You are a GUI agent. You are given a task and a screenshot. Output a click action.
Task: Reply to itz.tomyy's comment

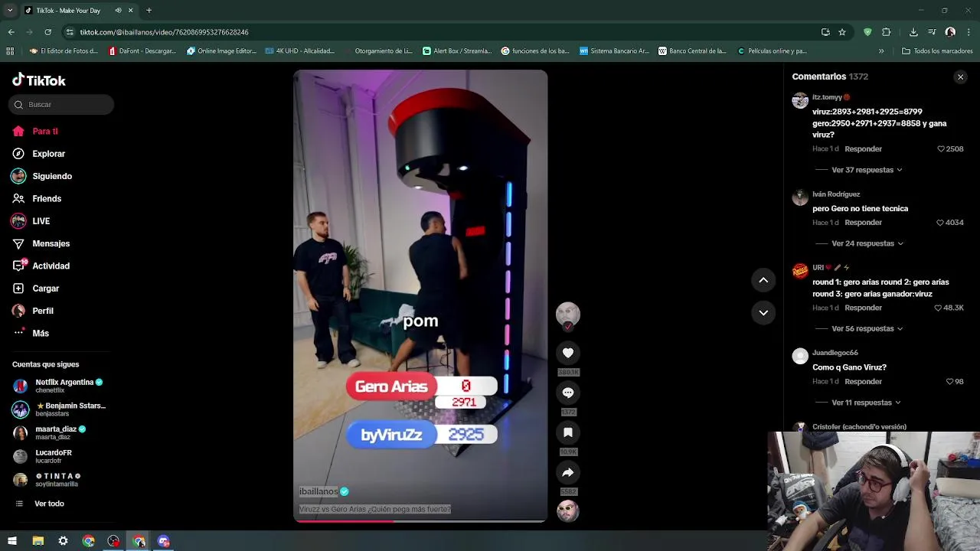(863, 148)
